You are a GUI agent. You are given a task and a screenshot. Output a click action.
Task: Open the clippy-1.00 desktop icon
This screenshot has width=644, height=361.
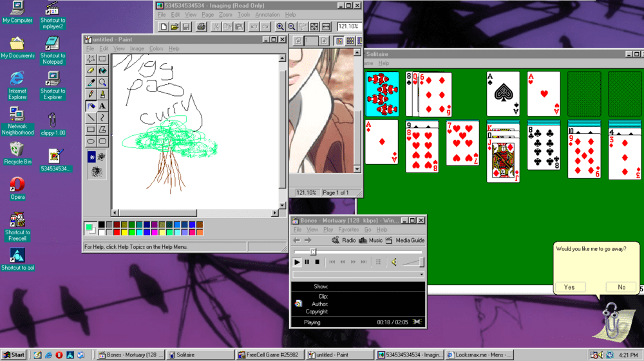click(53, 124)
